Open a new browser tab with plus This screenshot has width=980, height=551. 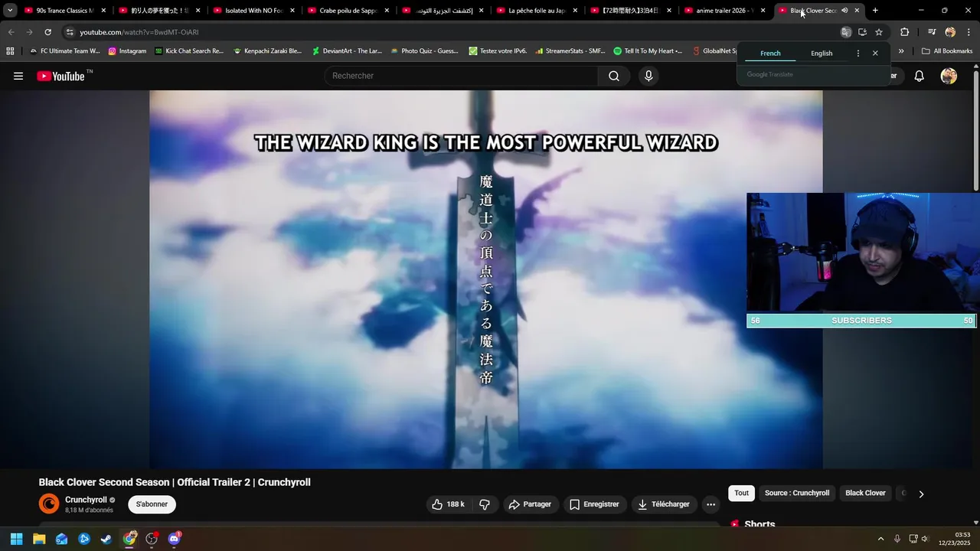875,11
